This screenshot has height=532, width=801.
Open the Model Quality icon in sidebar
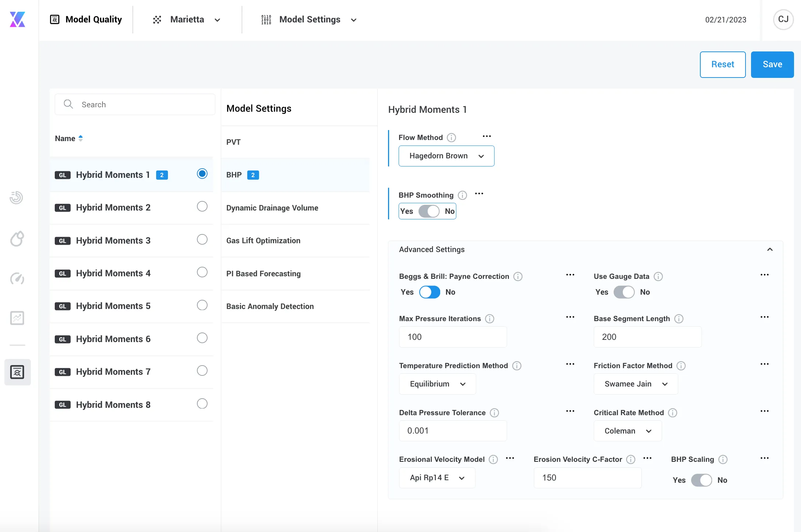[x=17, y=372]
